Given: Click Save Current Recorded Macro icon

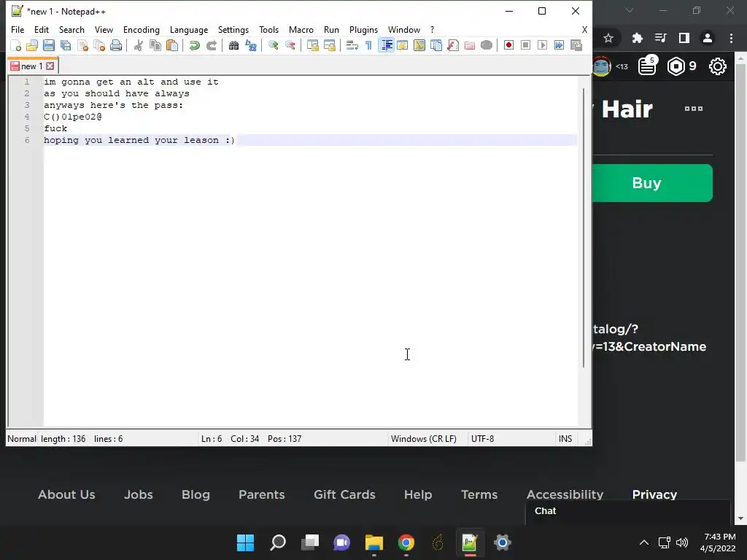Looking at the screenshot, I should pyautogui.click(x=576, y=45).
